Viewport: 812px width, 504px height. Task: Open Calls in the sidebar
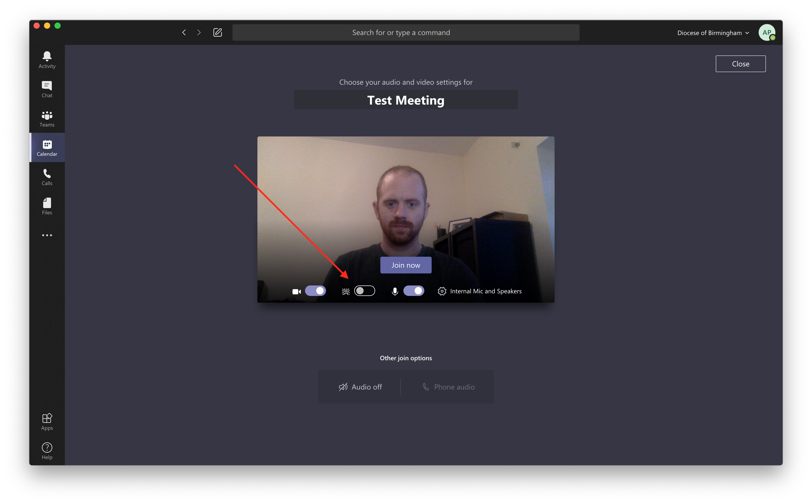point(47,176)
